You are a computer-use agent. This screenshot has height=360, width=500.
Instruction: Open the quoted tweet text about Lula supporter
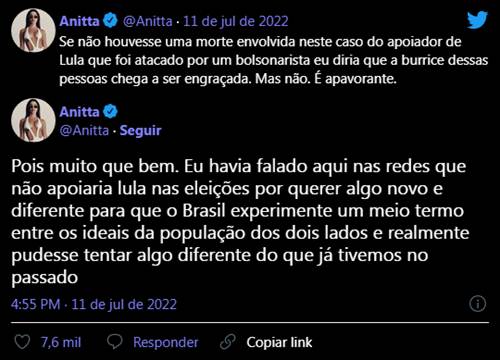pos(273,60)
